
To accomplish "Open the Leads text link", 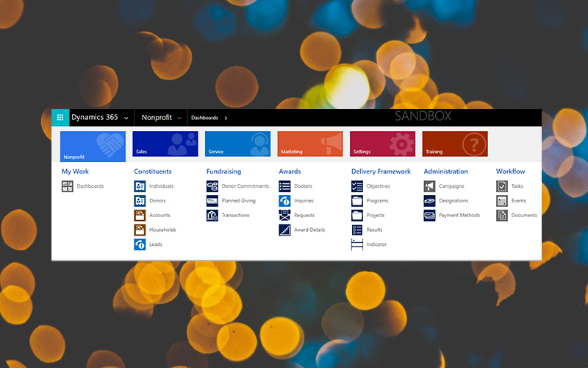I will [156, 244].
